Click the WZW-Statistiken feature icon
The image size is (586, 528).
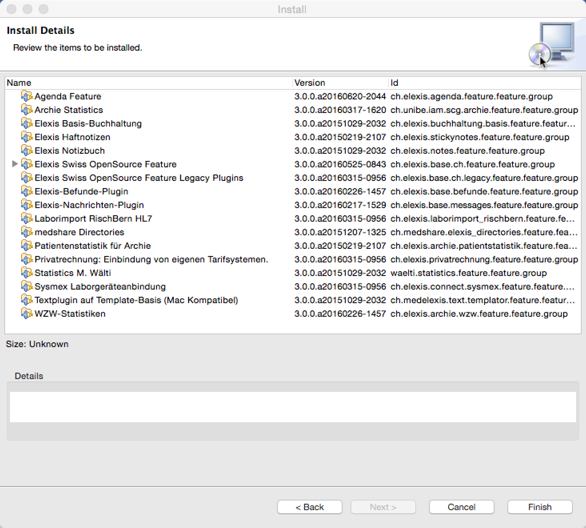tap(27, 314)
